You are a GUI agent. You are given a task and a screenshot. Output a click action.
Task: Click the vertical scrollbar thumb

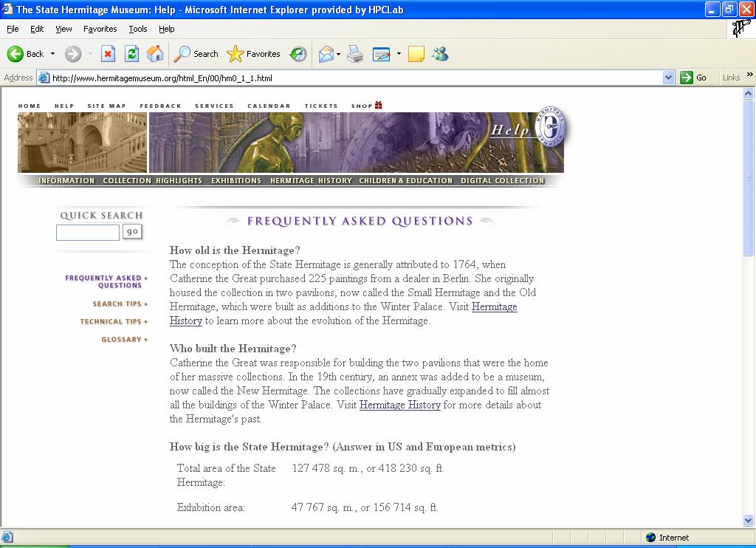click(x=749, y=177)
